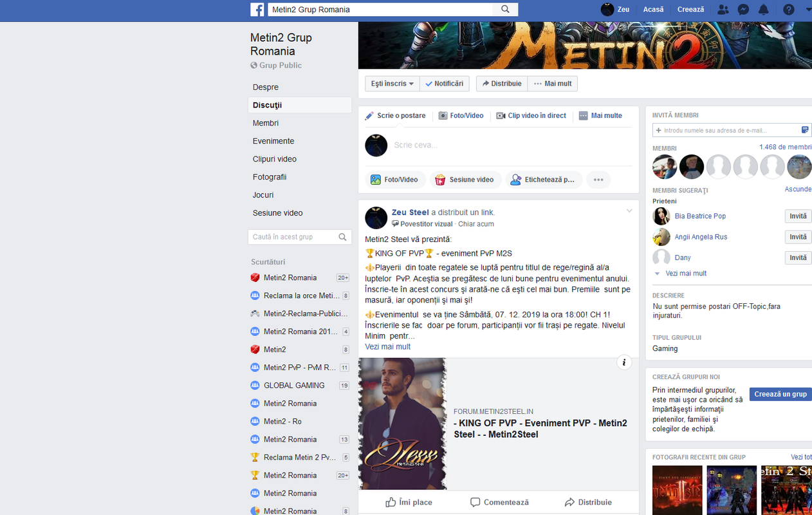Click the Sesiune video popcorn button
812x515 pixels.
465,180
